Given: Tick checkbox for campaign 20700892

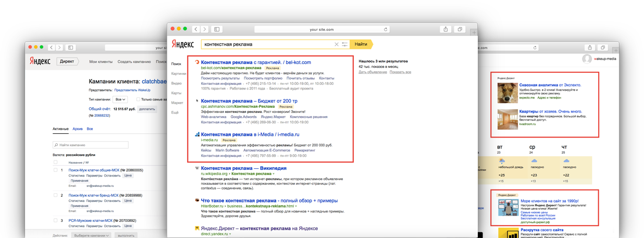Looking at the screenshot, I should pos(56,220).
